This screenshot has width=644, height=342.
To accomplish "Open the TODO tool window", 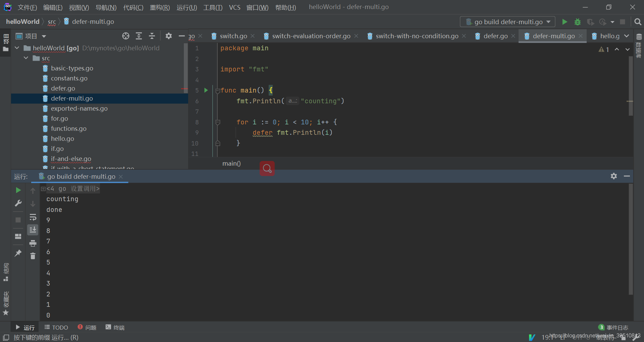I will (x=56, y=327).
